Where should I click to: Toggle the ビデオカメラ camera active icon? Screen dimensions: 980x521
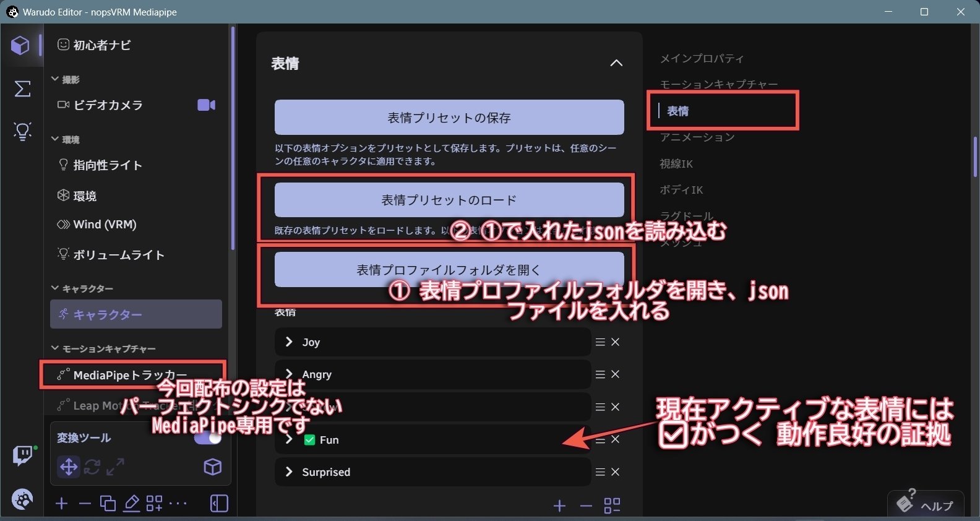coord(207,105)
